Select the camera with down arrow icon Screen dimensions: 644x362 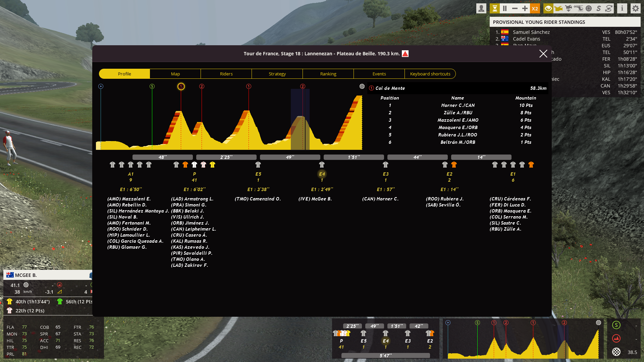569,8
